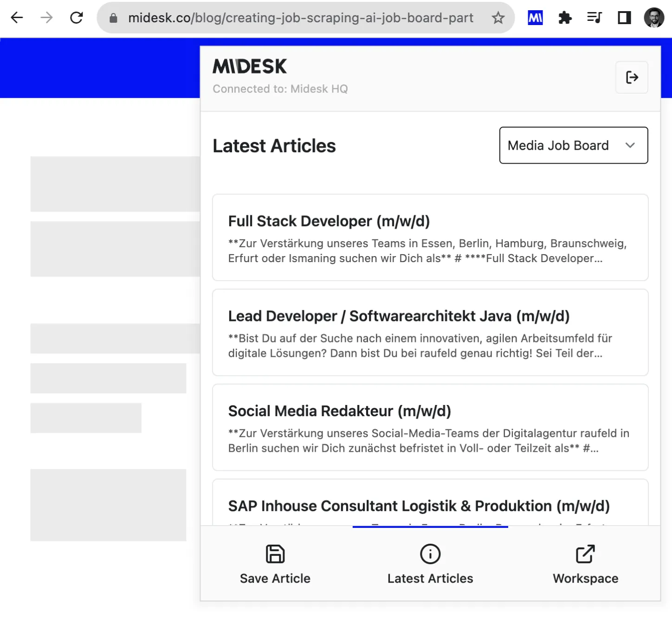This screenshot has width=672, height=617.
Task: Click the chevron in Media Job Board selector
Action: 630,145
